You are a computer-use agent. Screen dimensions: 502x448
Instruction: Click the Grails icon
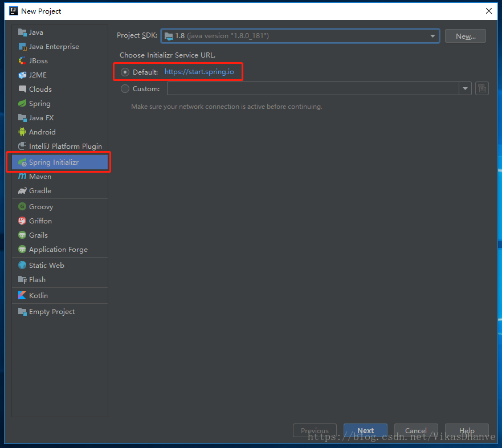tap(22, 235)
